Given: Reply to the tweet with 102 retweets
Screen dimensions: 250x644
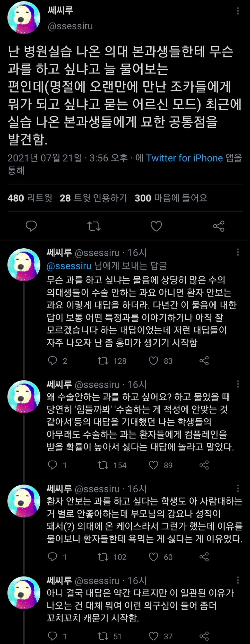Looking at the screenshot, I should click(x=53, y=557).
